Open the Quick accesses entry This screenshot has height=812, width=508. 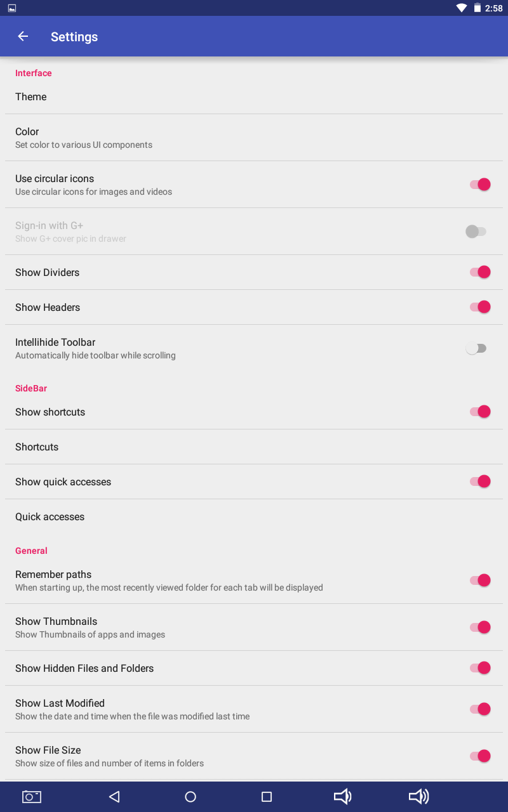coord(254,516)
